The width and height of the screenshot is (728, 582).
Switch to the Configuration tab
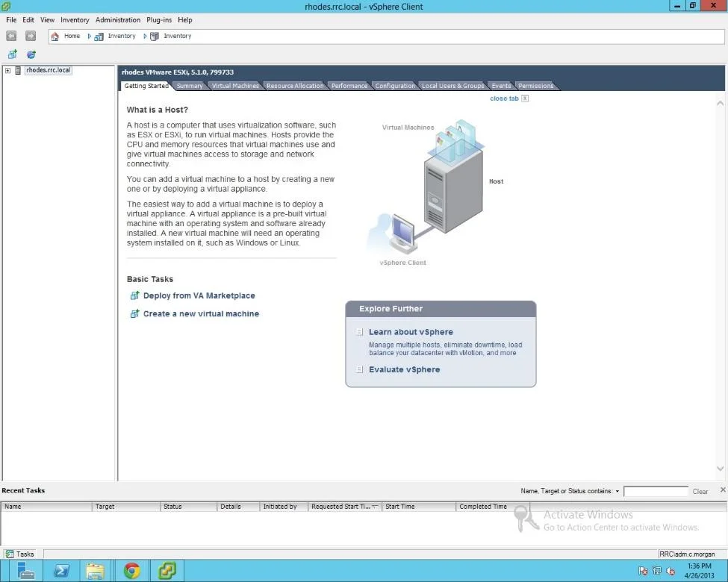pyautogui.click(x=395, y=86)
